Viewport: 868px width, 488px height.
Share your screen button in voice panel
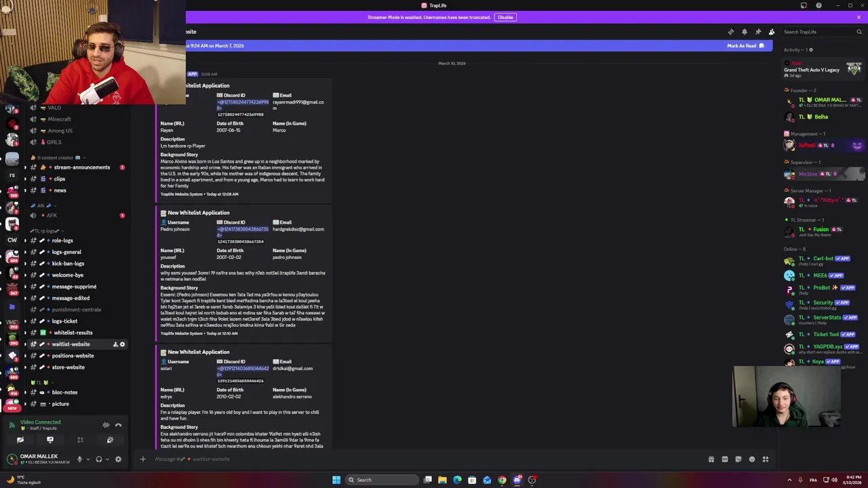(x=50, y=440)
